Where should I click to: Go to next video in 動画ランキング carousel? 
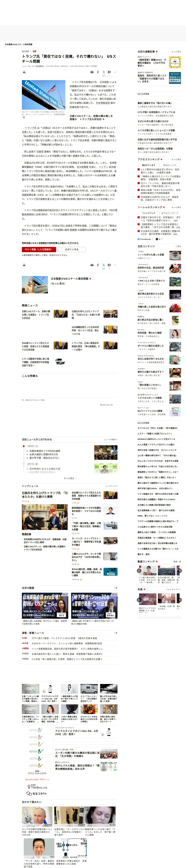[x=180, y=571]
